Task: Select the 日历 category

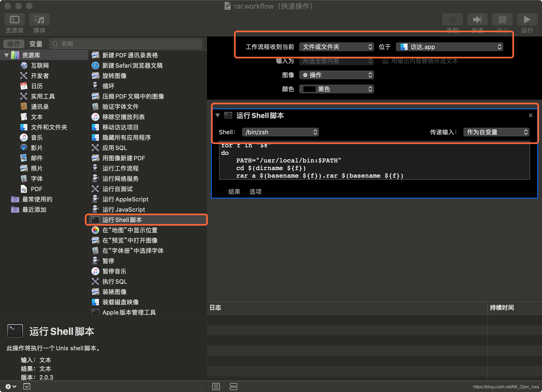Action: tap(37, 86)
